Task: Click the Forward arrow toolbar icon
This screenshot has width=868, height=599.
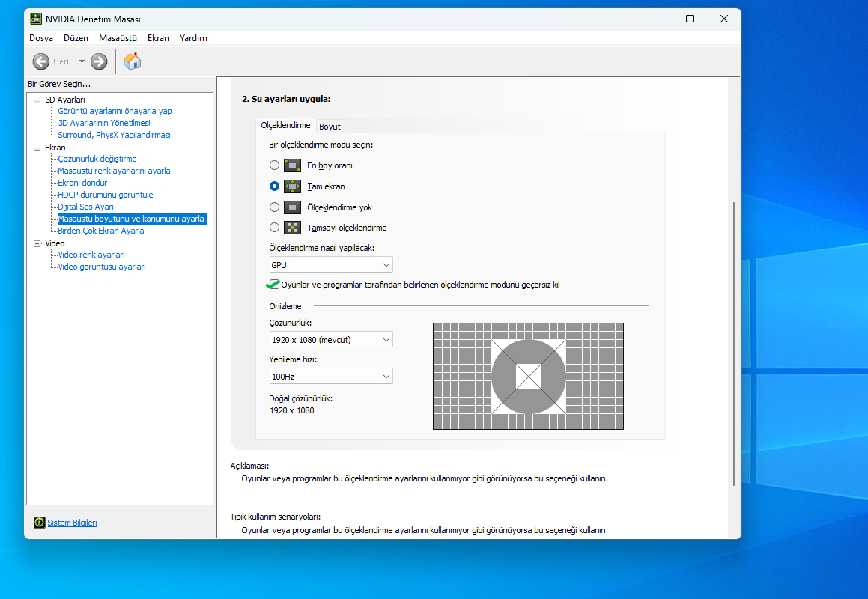Action: (99, 61)
